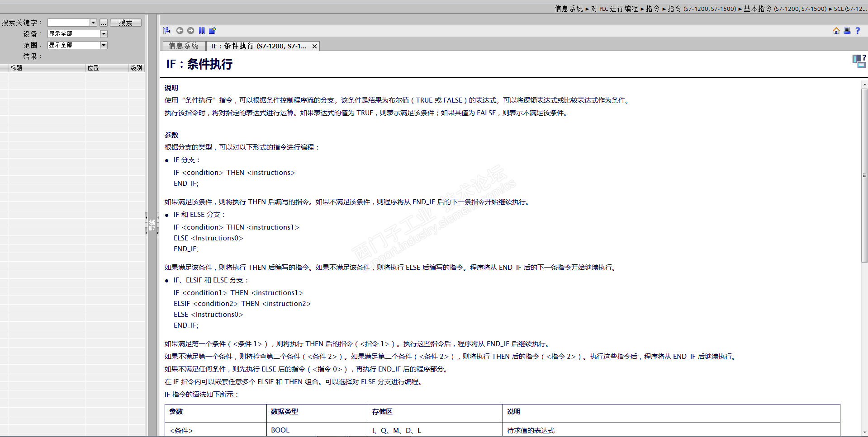Click the 信息系统 breadcrumb link
Image resolution: width=868 pixels, height=437 pixels.
569,9
